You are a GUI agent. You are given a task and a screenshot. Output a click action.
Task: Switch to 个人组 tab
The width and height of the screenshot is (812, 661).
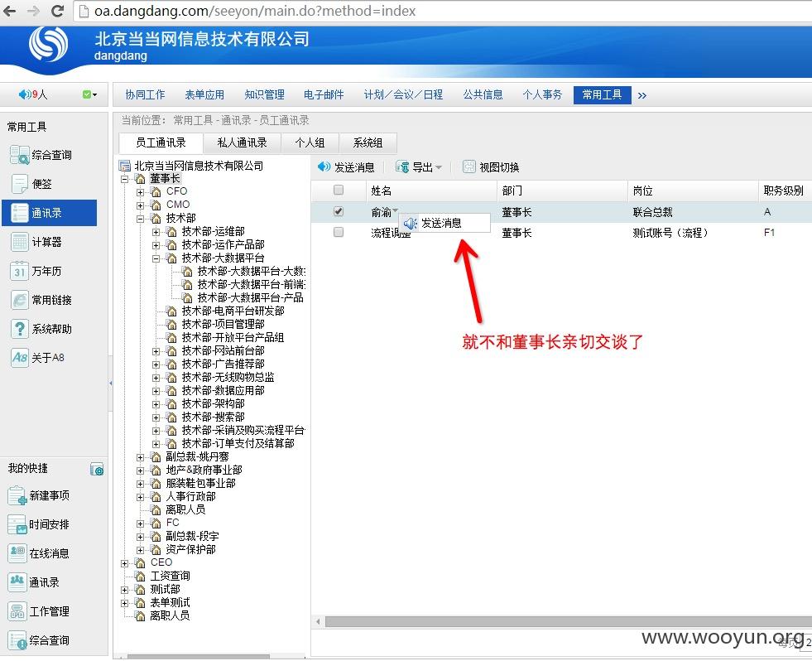click(x=310, y=142)
